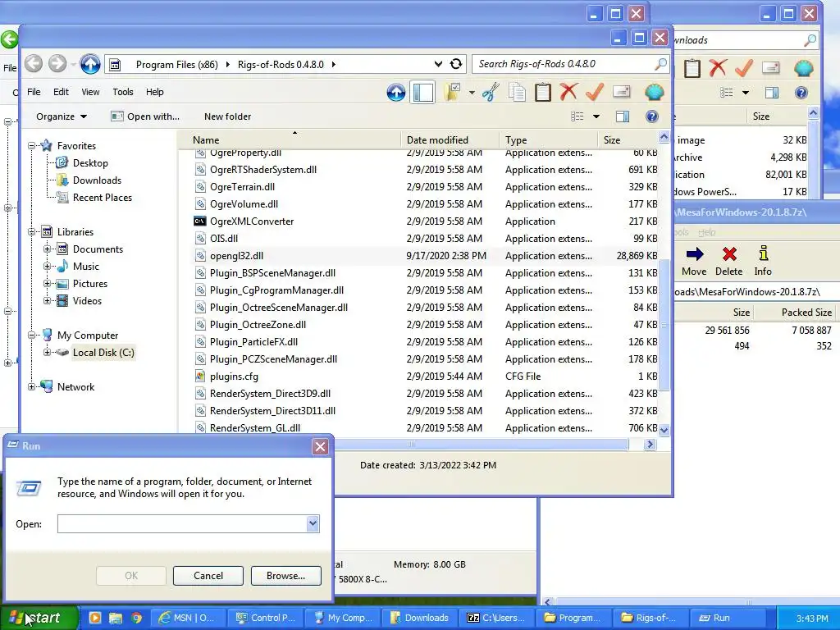Collapse the Libraries tree node
Viewport: 840px width, 630px height.
32,232
